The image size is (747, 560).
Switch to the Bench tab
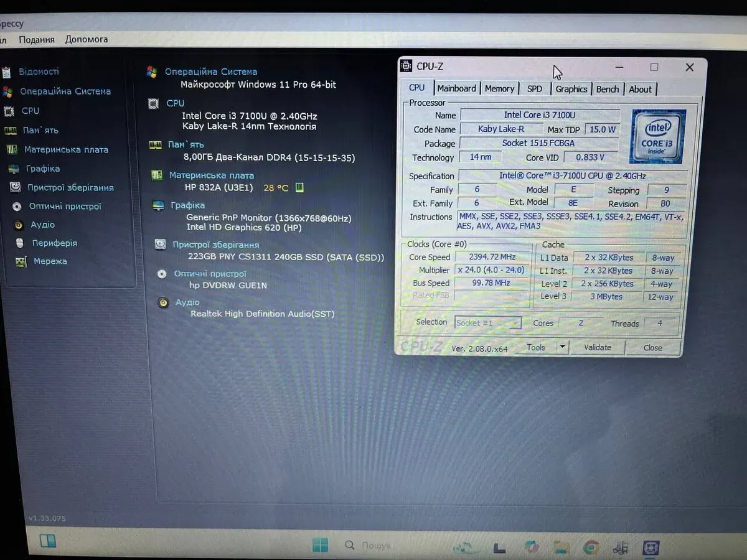[607, 89]
